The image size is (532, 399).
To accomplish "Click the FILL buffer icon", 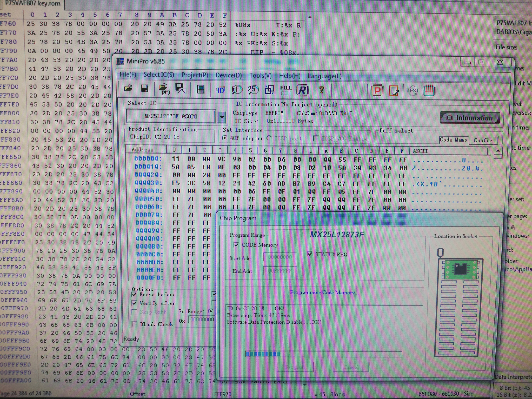I will (x=286, y=90).
